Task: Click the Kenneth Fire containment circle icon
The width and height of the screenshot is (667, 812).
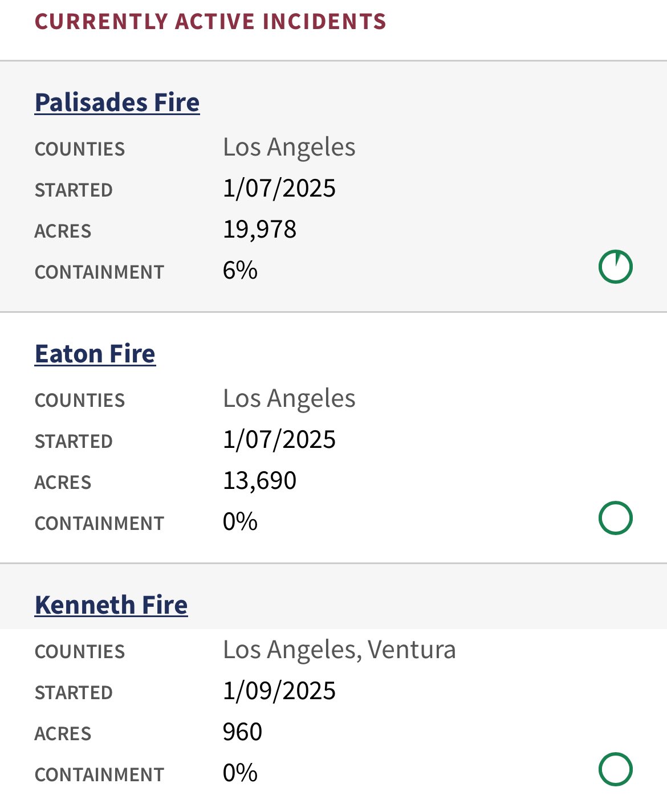Action: pos(616,769)
